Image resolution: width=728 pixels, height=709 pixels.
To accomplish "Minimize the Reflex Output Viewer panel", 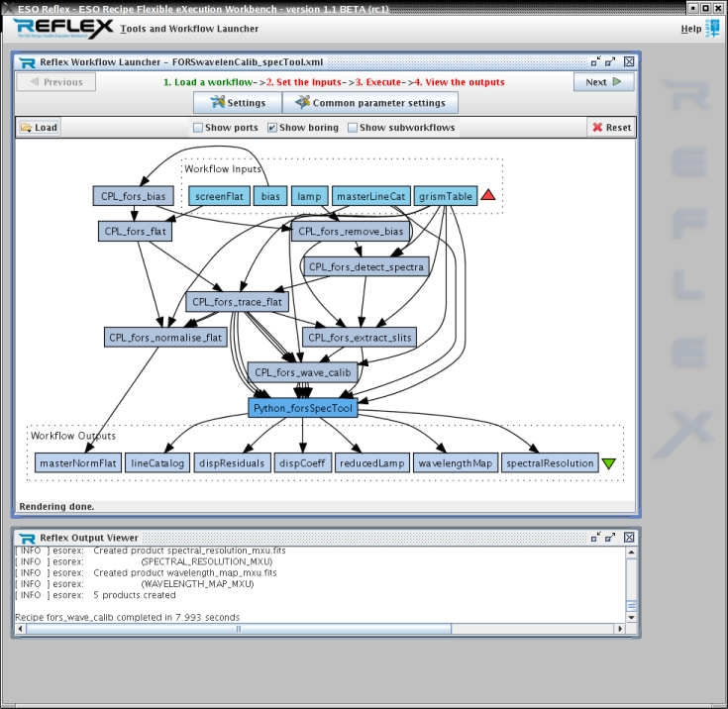I will (x=595, y=538).
